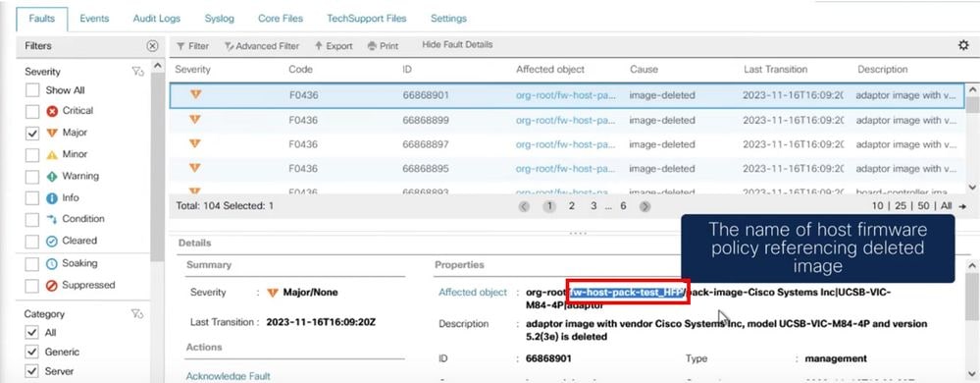980x383 pixels.
Task: Sort by the Severity column header
Action: pos(192,70)
